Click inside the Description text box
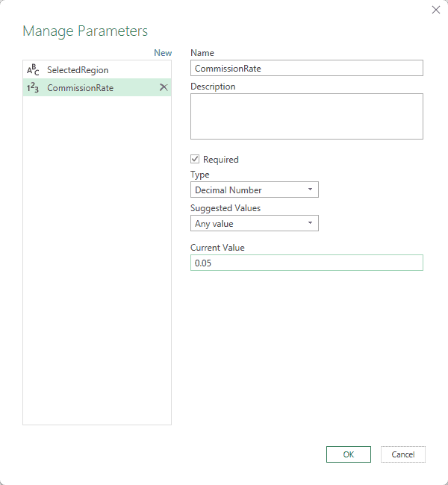 (307, 116)
